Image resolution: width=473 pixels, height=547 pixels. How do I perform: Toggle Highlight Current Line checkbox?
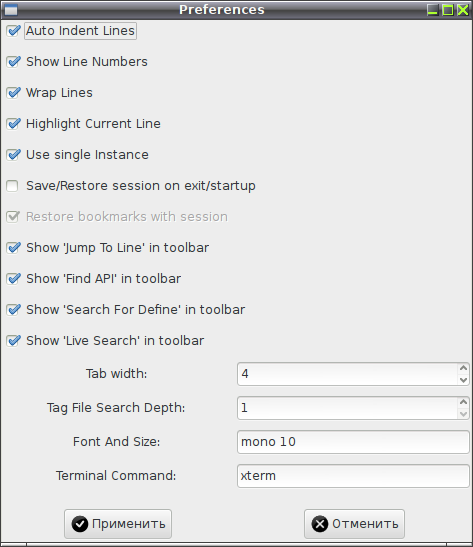click(x=13, y=124)
